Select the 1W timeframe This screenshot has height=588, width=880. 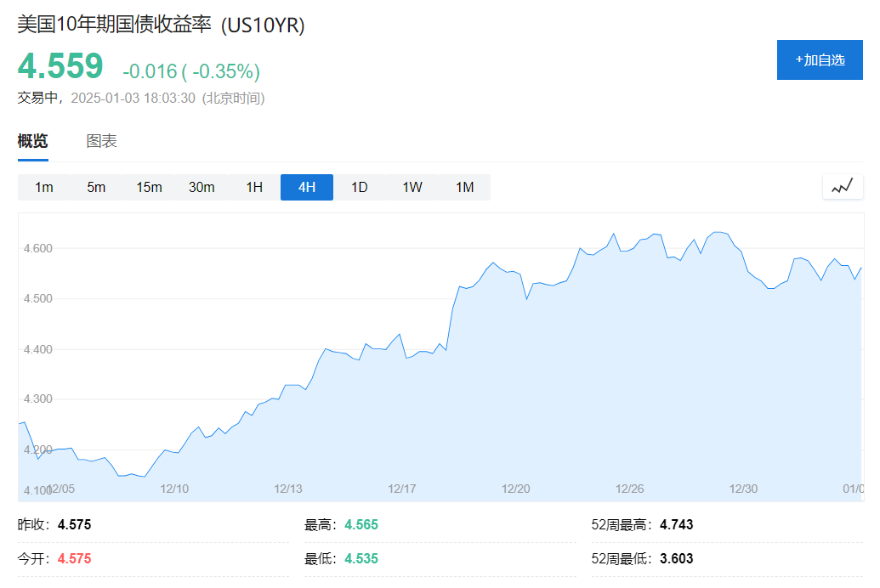412,187
